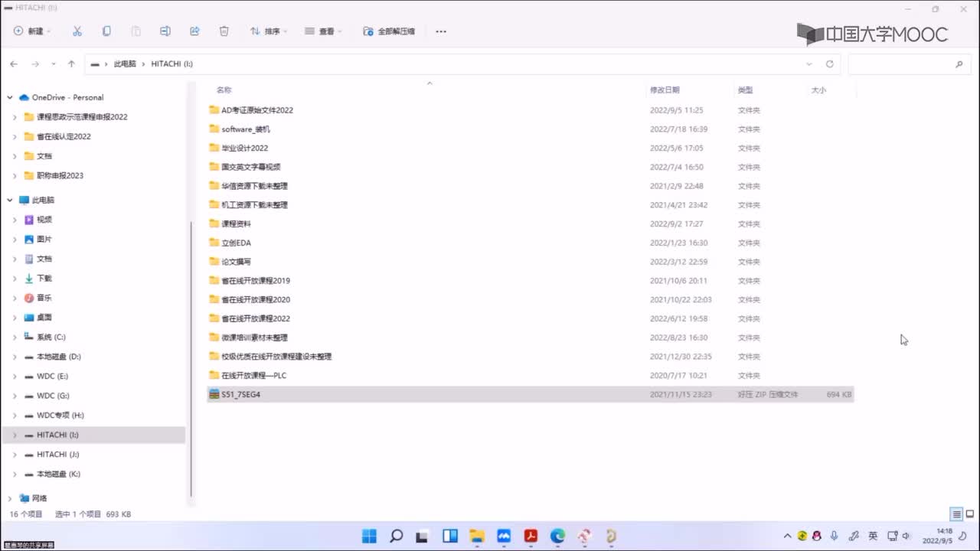Screen dimensions: 980x551
Task: Open Adobe Acrobat from taskbar
Action: pyautogui.click(x=531, y=536)
